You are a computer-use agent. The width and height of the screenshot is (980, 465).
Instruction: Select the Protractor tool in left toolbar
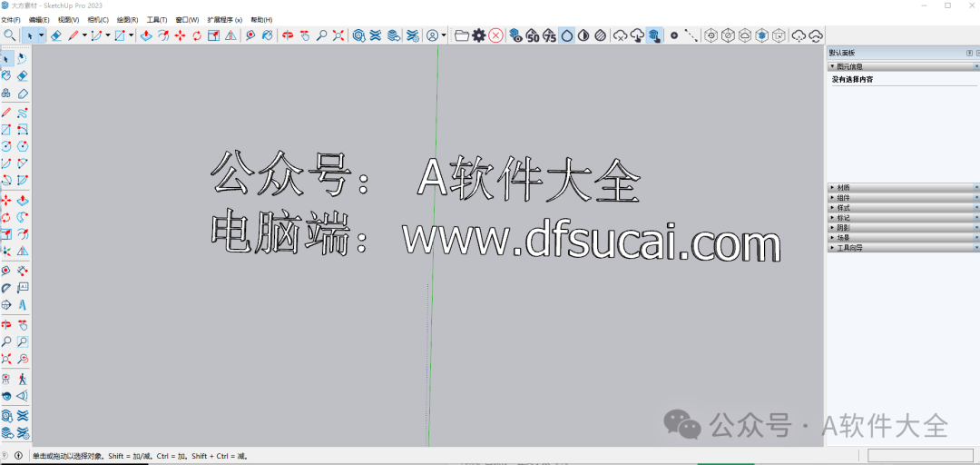[6, 288]
